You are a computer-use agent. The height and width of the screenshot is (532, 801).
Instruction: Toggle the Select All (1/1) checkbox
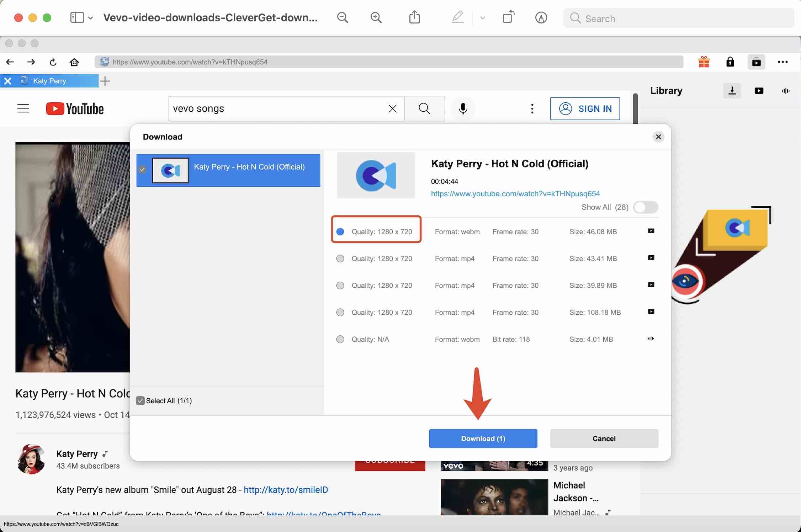click(140, 401)
